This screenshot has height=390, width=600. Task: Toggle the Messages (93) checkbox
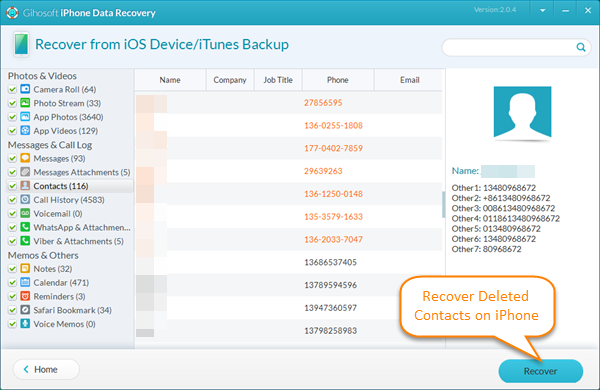[12, 158]
